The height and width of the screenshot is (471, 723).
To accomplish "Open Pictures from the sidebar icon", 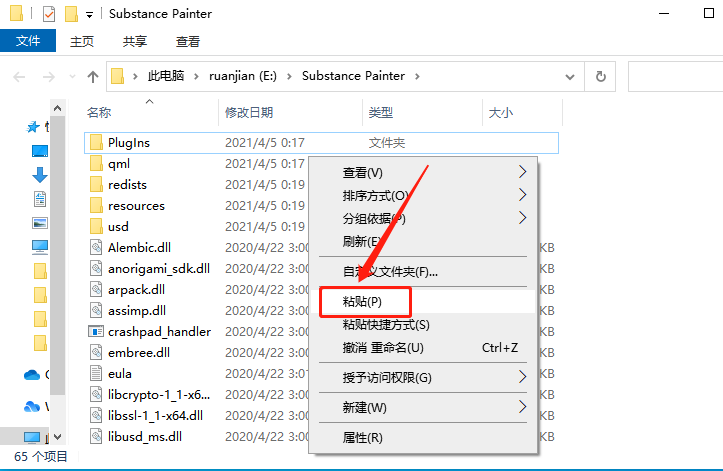I will pos(40,223).
